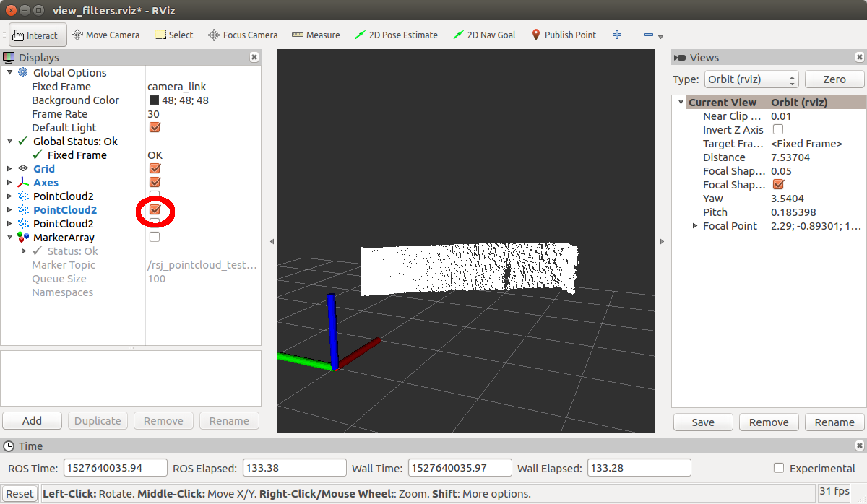Select the Move Camera tool

105,35
